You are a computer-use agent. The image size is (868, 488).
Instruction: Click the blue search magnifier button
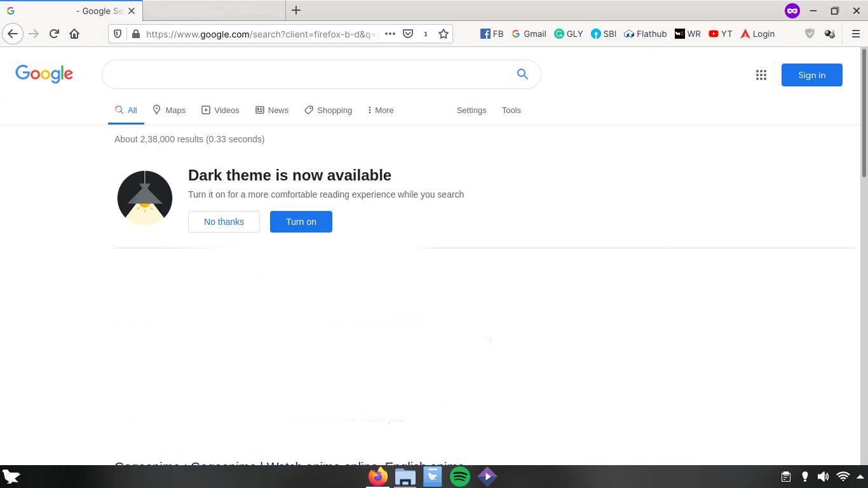522,74
